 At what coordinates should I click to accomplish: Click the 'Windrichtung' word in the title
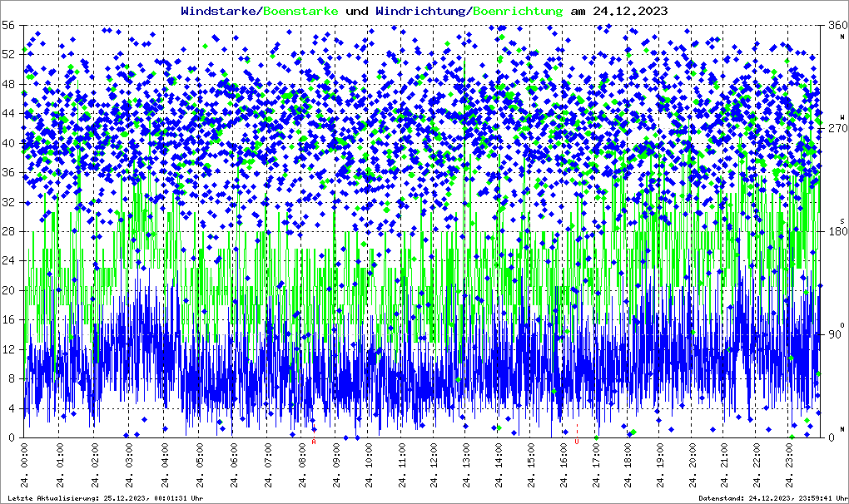[x=420, y=11]
